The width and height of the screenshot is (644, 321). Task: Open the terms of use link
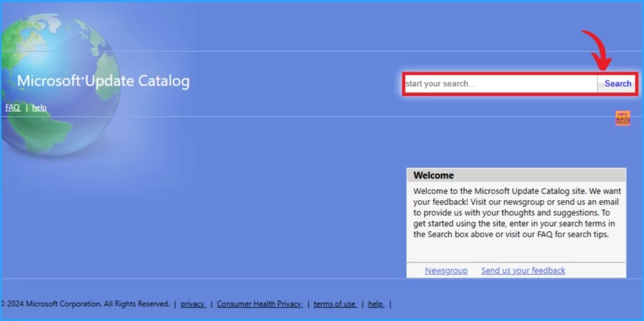point(335,304)
